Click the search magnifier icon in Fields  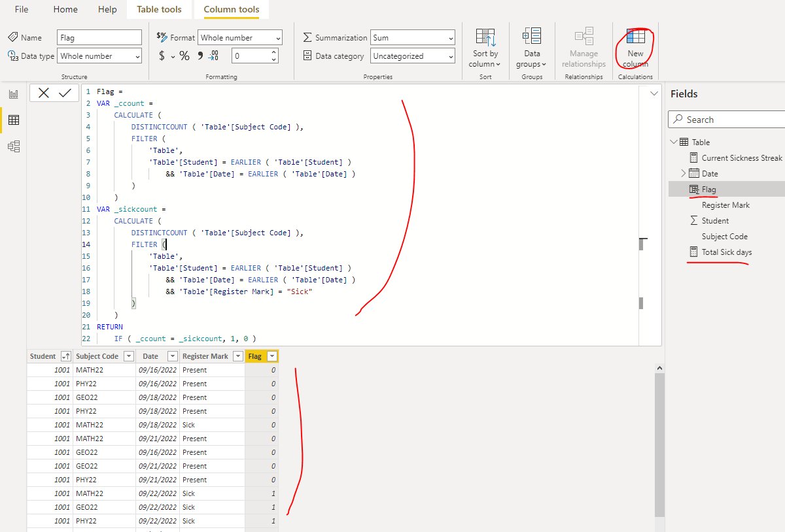coord(677,120)
